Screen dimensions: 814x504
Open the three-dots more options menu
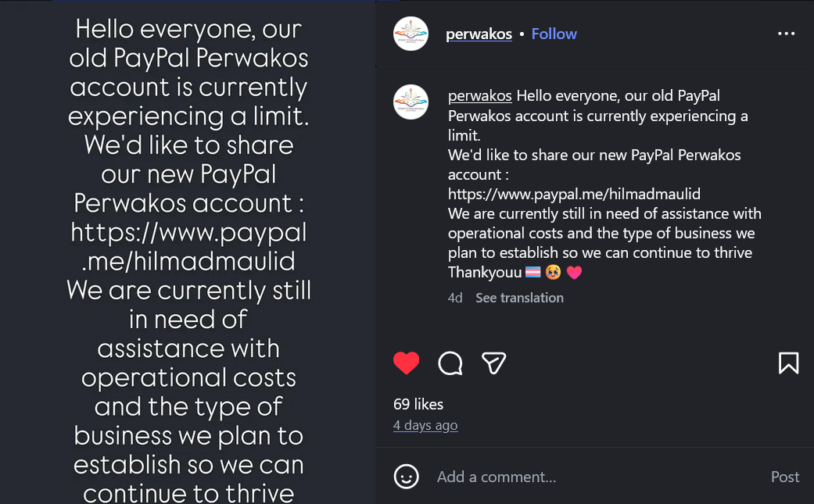pos(786,34)
